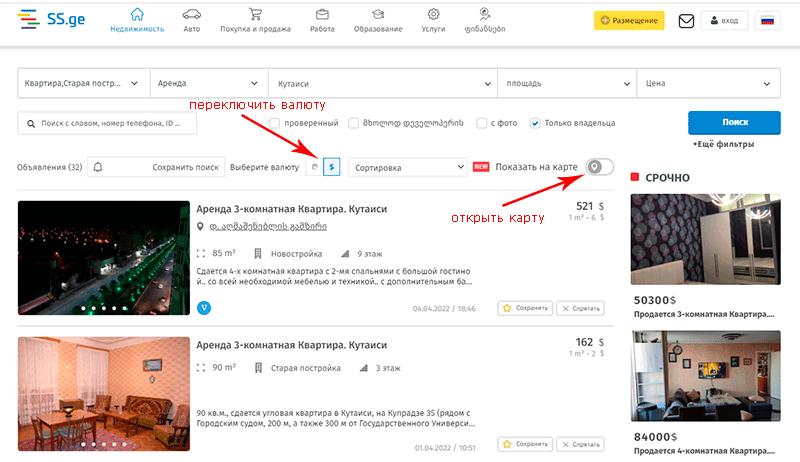Click the Объявления (32) count text
The image size is (800, 462).
click(49, 167)
